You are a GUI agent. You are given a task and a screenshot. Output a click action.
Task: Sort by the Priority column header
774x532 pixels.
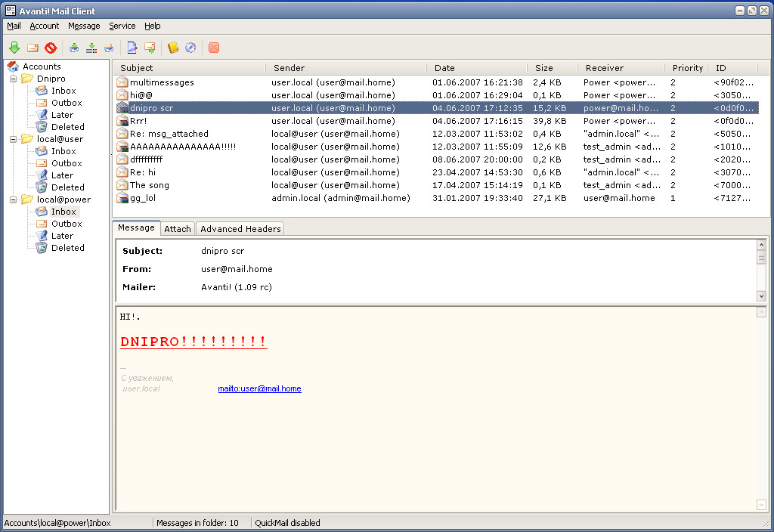tap(686, 67)
